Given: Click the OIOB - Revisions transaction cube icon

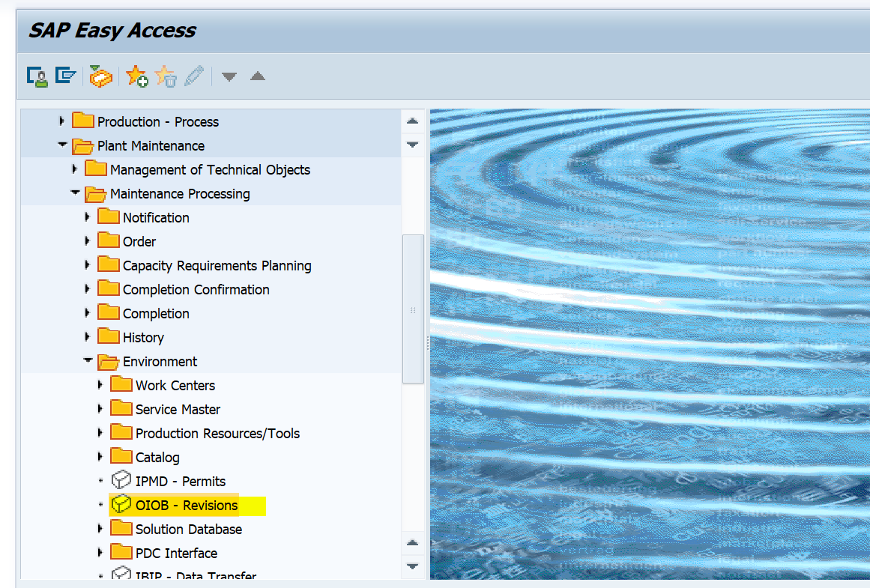Looking at the screenshot, I should pyautogui.click(x=121, y=503).
